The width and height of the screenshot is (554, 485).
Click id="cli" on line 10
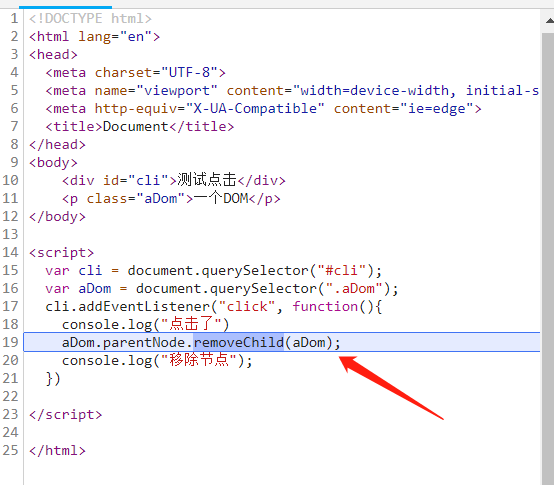(136, 181)
